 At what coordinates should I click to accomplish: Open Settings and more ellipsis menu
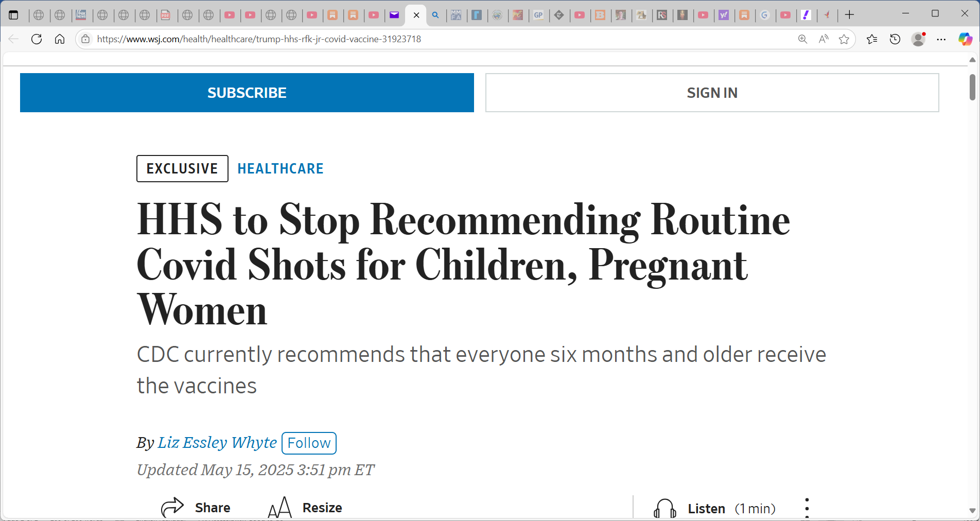point(941,39)
